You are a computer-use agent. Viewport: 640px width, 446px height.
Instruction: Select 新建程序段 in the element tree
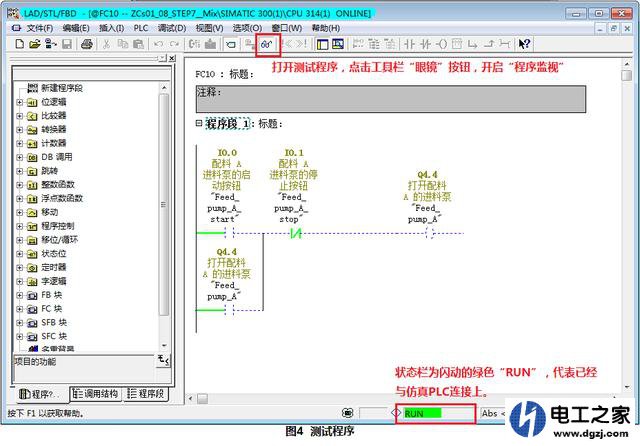coord(62,88)
